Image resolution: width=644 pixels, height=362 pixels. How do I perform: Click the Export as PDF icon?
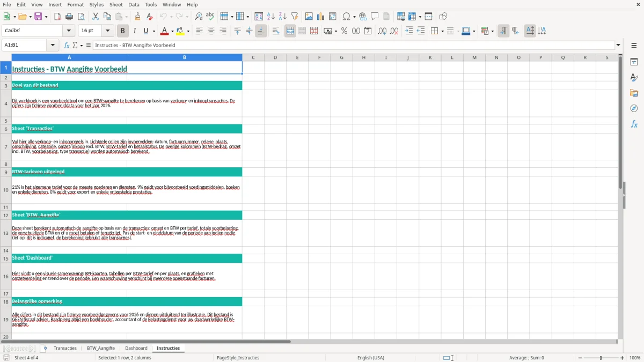pos(57,17)
